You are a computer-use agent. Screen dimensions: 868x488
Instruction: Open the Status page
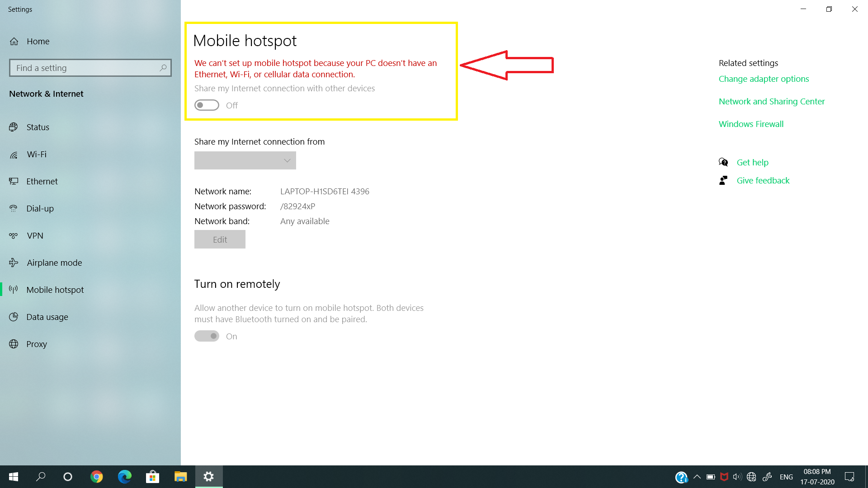pyautogui.click(x=38, y=127)
